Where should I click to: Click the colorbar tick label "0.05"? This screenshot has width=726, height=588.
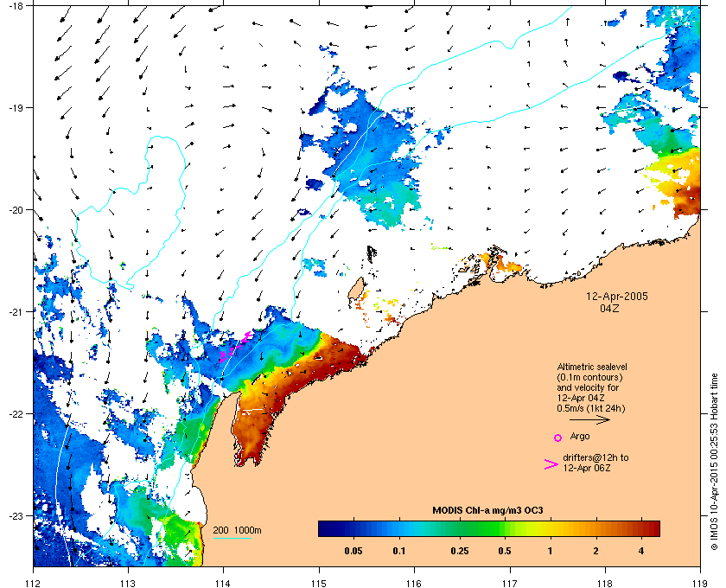coord(353,552)
